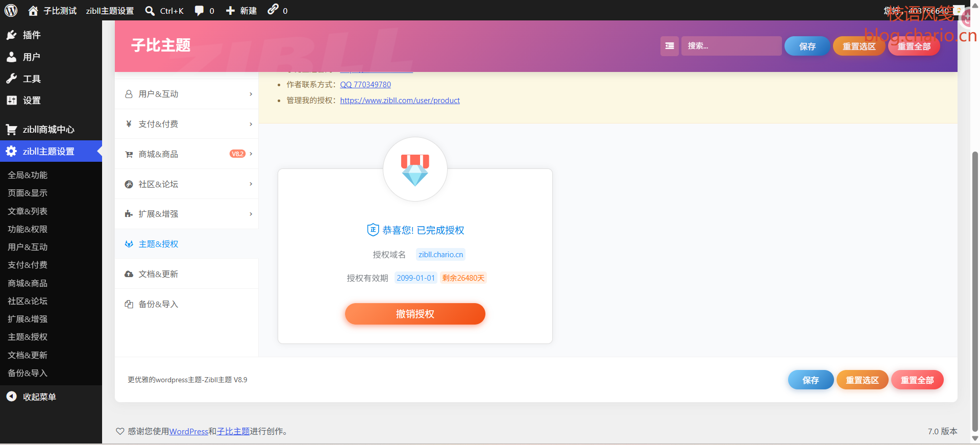This screenshot has height=445, width=980.
Task: Click the WordPress logo icon
Action: point(11,10)
